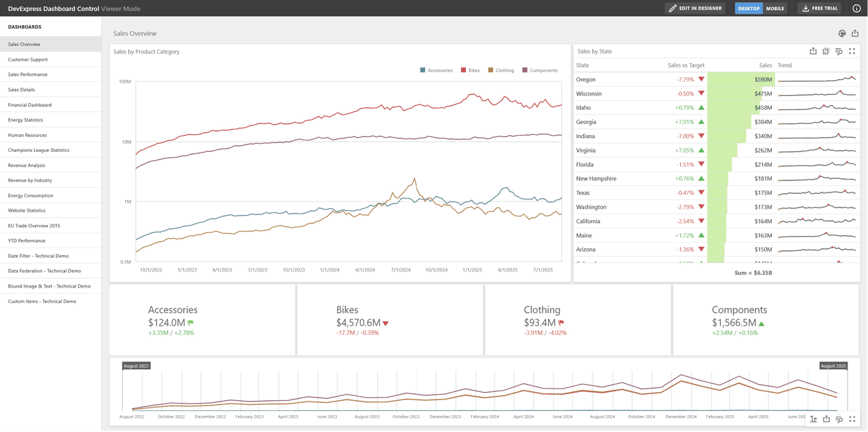Click Georgia's green up-trend arrow
The height and width of the screenshot is (432, 868).
[x=701, y=122]
